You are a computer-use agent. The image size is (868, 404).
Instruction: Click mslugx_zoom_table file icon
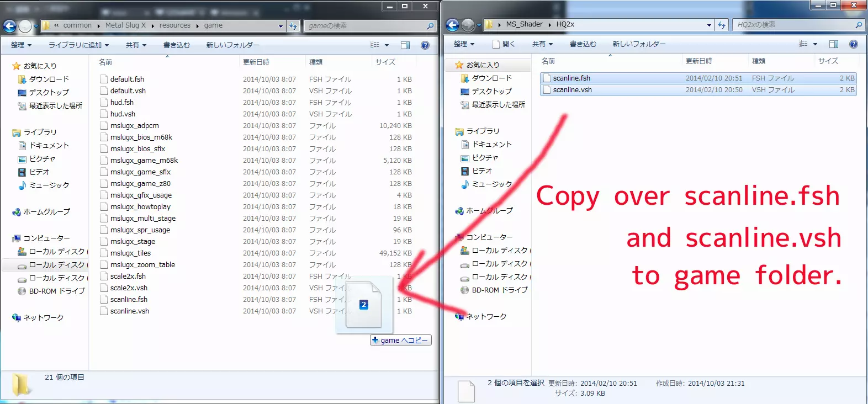[x=104, y=265]
